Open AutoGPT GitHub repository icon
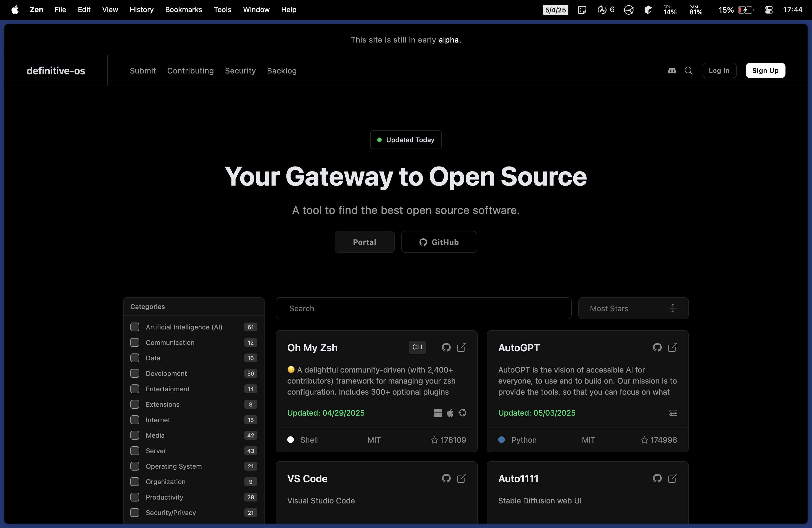The height and width of the screenshot is (528, 812). point(657,347)
